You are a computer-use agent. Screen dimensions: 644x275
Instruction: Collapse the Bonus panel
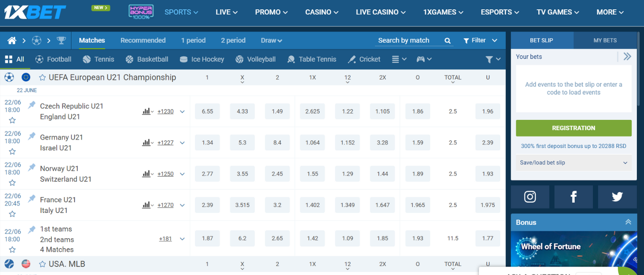(628, 222)
